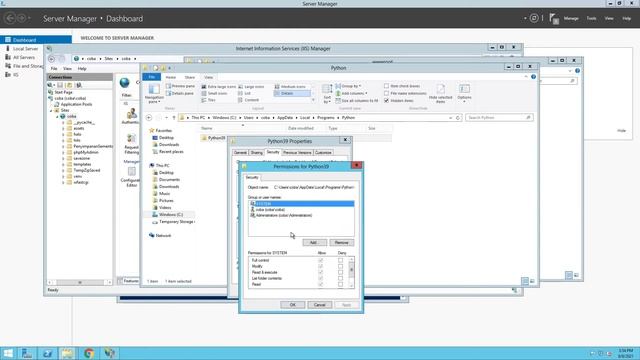The width and height of the screenshot is (640, 360).
Task: Expand templates folder in IIS tree
Action: point(63,164)
